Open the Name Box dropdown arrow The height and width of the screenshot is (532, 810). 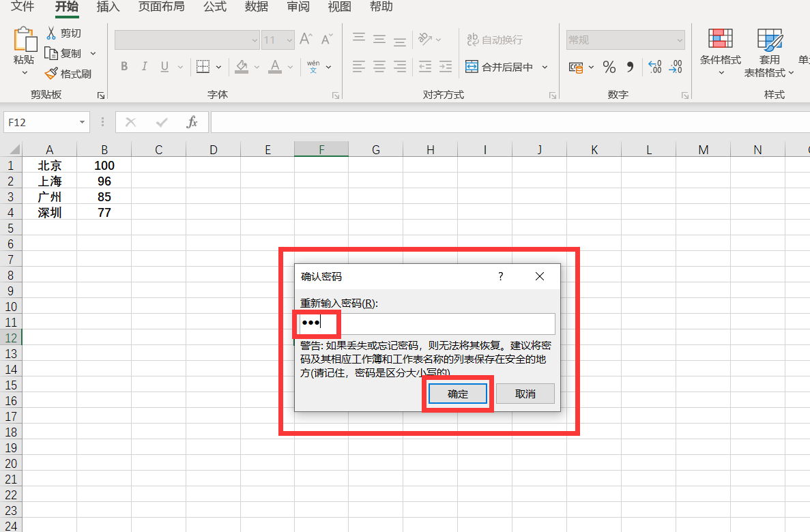(82, 122)
